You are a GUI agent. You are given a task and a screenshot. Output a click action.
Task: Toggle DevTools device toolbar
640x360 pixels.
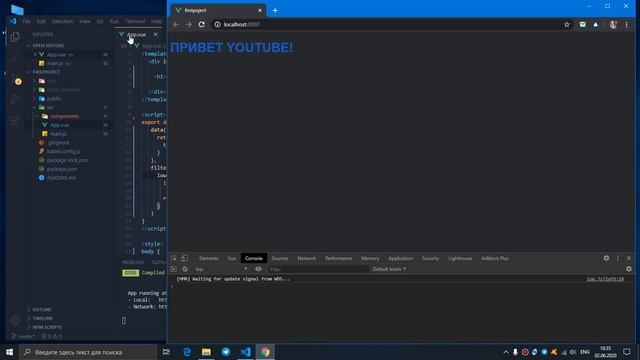click(x=184, y=258)
